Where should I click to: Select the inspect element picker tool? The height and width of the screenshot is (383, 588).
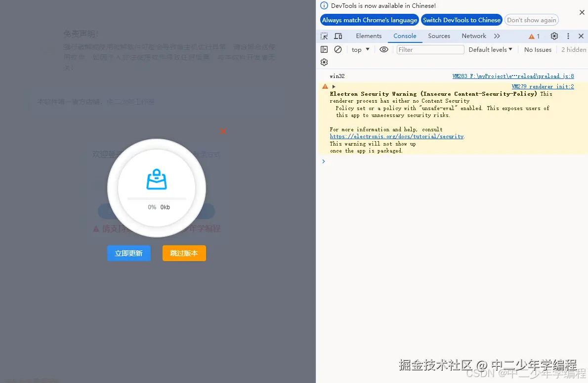[325, 36]
